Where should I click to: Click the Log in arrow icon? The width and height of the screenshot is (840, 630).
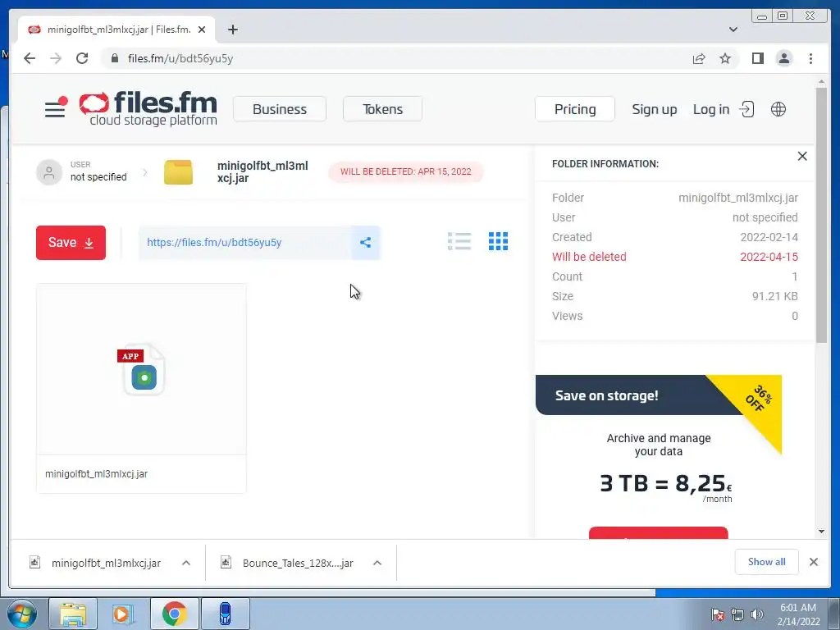pyautogui.click(x=746, y=109)
